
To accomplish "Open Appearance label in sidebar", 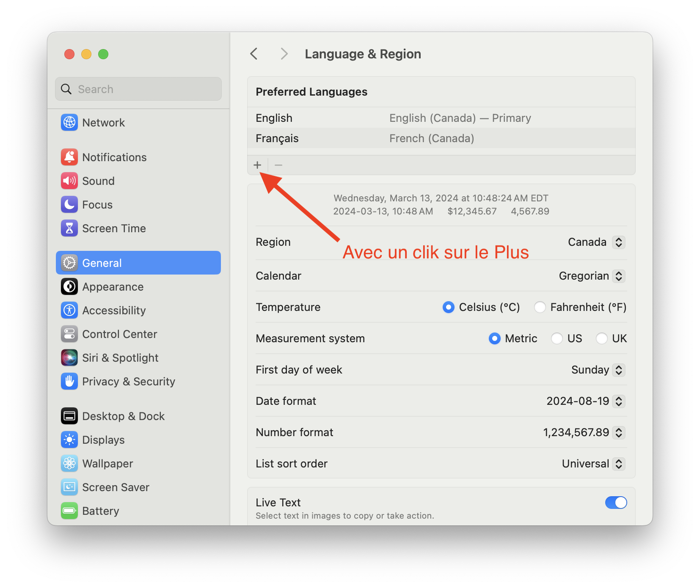I will click(113, 287).
